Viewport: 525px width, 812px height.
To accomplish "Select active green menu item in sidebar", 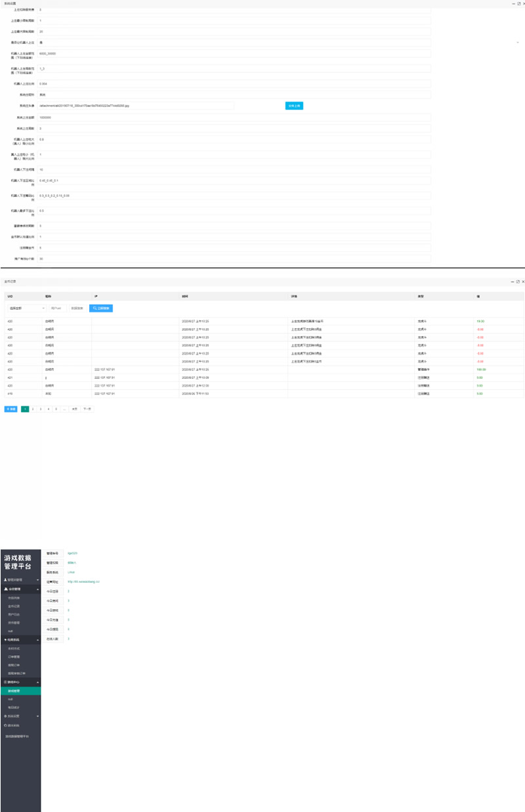I will pos(20,691).
